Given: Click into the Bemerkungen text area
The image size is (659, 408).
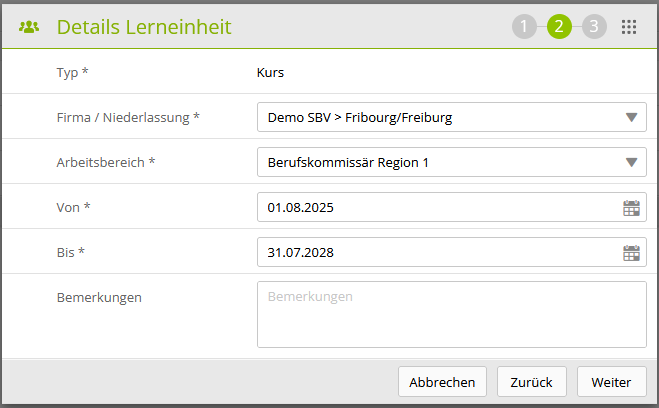Looking at the screenshot, I should (451, 314).
